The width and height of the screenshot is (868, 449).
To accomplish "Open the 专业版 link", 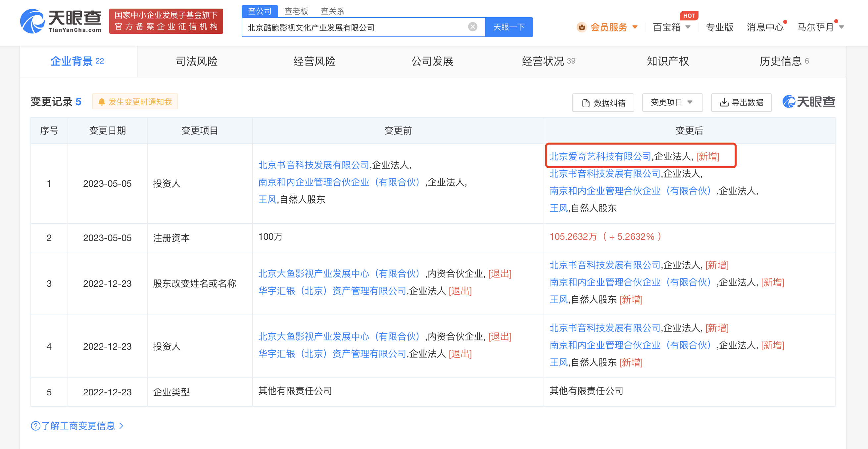I will (x=719, y=27).
